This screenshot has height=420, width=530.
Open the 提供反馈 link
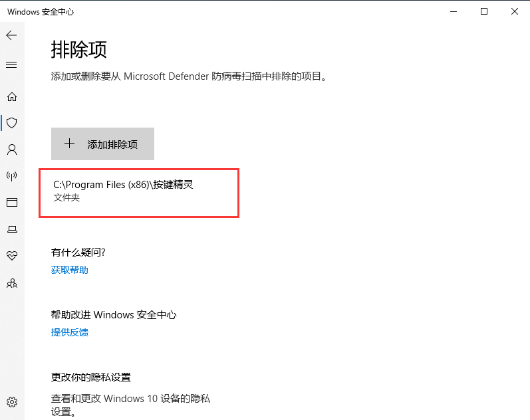[70, 332]
